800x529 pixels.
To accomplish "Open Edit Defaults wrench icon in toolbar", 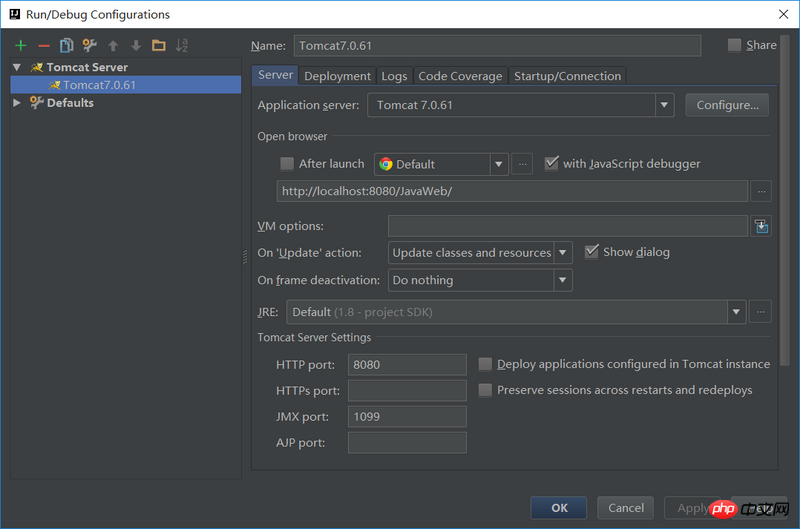I will (x=90, y=45).
